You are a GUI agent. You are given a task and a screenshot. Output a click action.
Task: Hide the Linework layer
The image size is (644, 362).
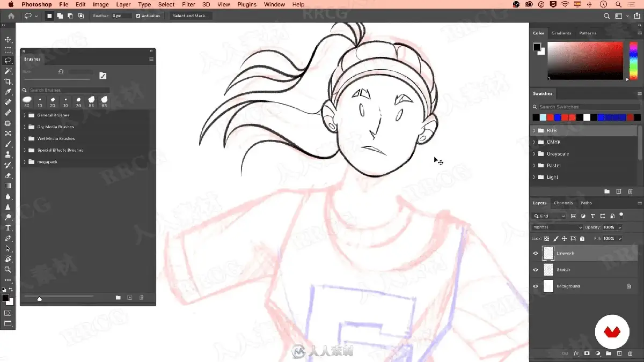coord(536,254)
